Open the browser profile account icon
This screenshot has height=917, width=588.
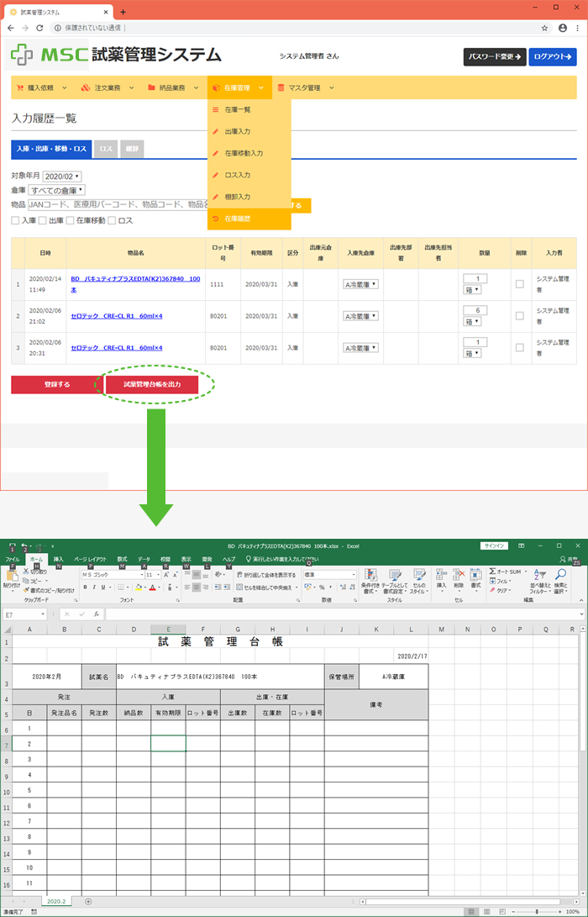tap(563, 28)
